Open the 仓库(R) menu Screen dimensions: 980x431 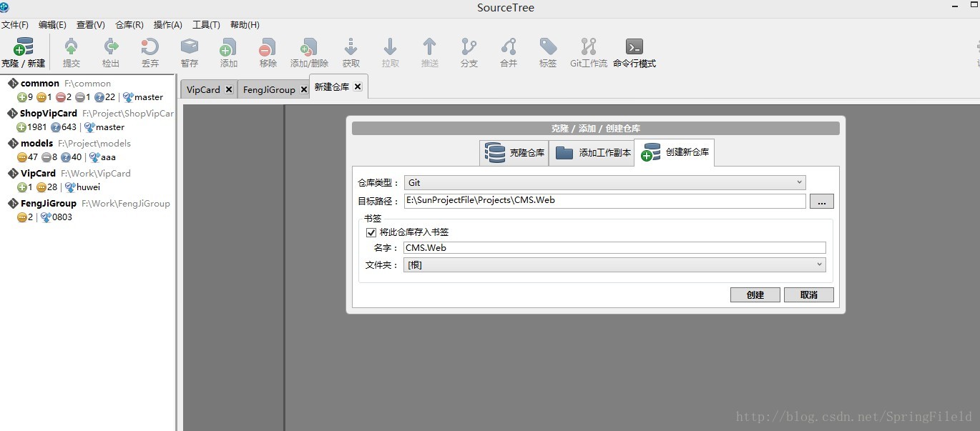click(x=129, y=24)
